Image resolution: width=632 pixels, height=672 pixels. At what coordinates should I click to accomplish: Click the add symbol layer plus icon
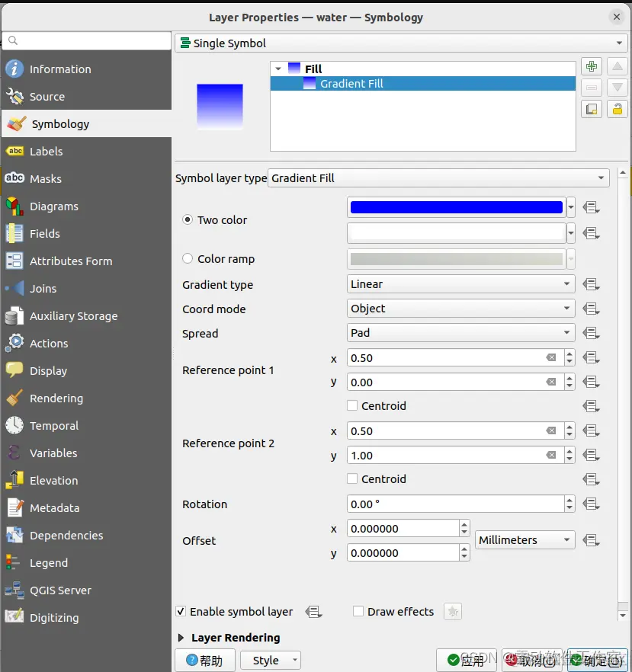(592, 66)
